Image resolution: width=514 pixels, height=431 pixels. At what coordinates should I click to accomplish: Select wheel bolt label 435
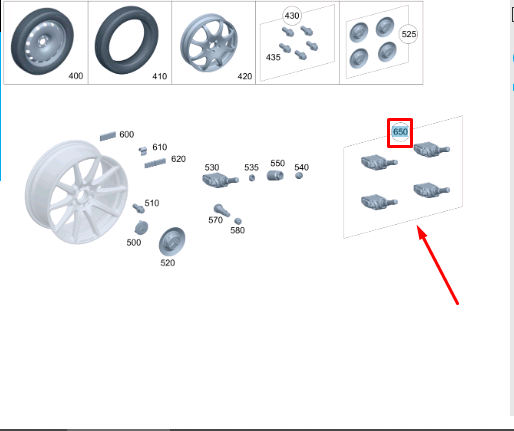(273, 57)
